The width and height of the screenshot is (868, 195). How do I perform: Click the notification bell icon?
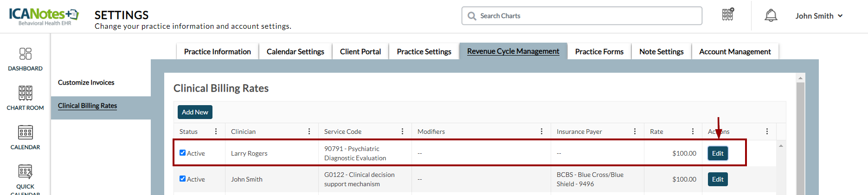click(x=771, y=16)
